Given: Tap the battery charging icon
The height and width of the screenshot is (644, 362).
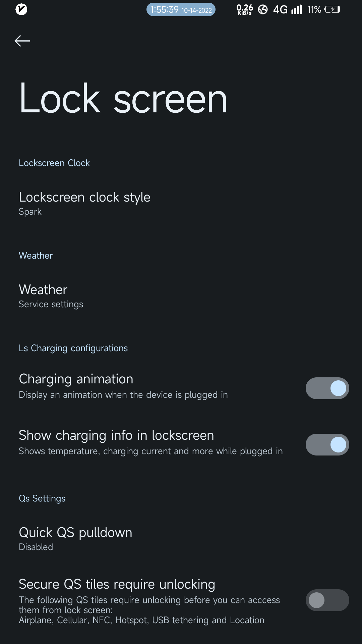Looking at the screenshot, I should click(x=332, y=10).
